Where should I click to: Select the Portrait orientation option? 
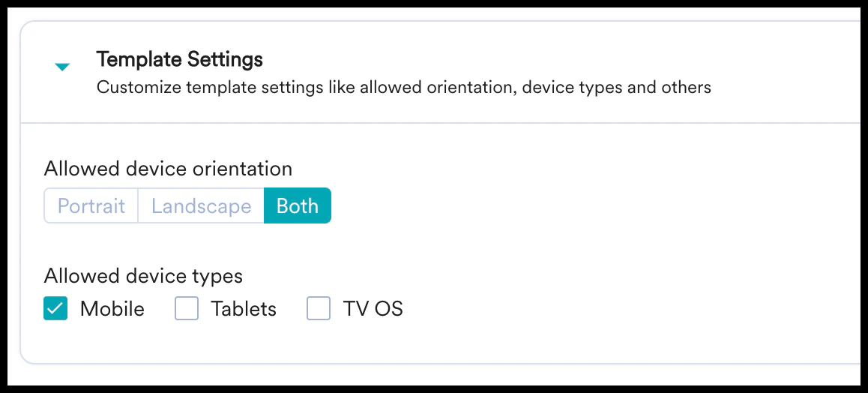pos(91,206)
